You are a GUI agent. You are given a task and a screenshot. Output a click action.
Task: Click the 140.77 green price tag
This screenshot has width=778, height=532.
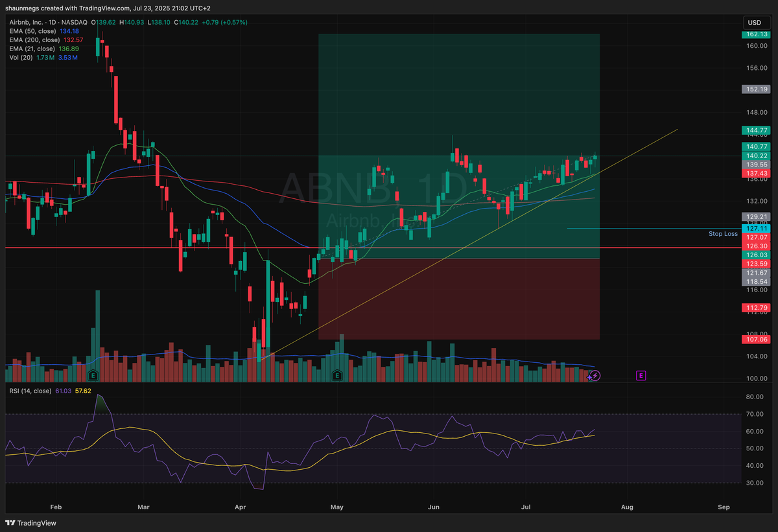755,147
